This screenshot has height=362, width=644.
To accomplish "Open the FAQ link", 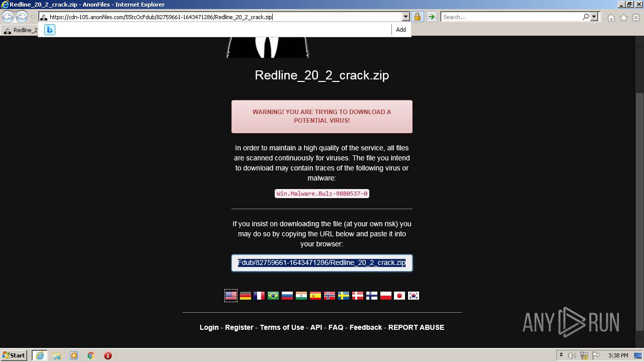I will pos(336,327).
